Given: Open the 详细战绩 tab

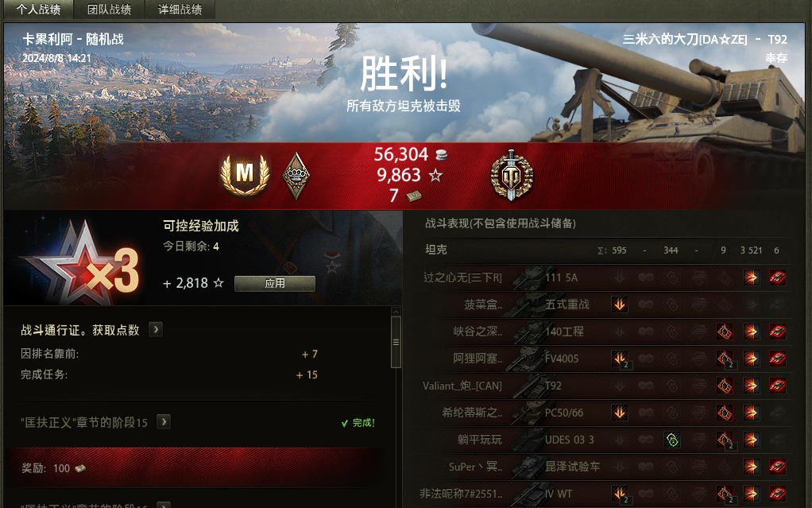Looking at the screenshot, I should coord(180,10).
